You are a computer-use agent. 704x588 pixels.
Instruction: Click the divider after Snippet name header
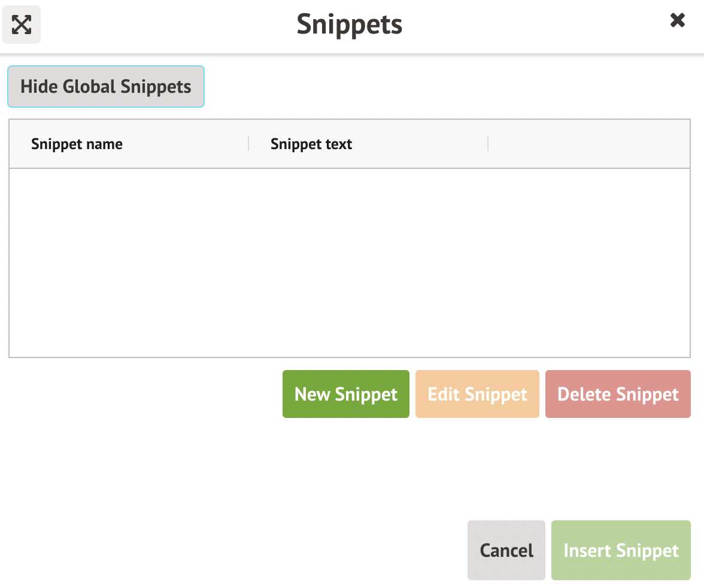tap(248, 144)
